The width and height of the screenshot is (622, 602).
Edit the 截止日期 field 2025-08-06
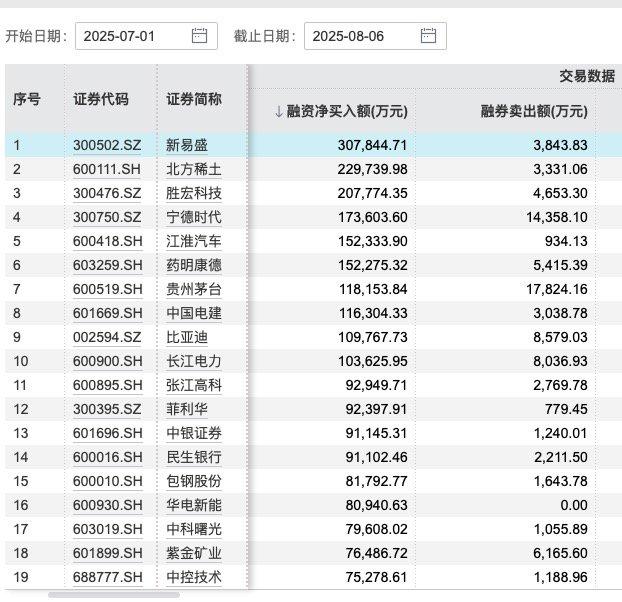click(x=375, y=36)
